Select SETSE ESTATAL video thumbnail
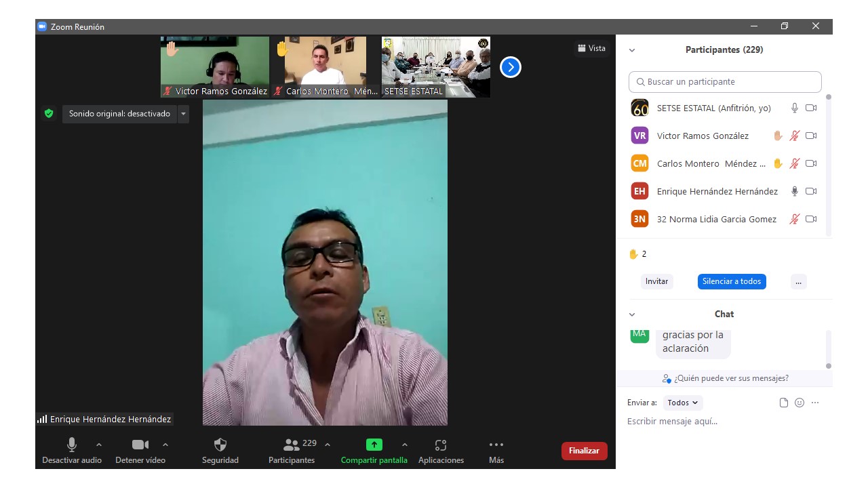The image size is (868, 488). pyautogui.click(x=436, y=67)
